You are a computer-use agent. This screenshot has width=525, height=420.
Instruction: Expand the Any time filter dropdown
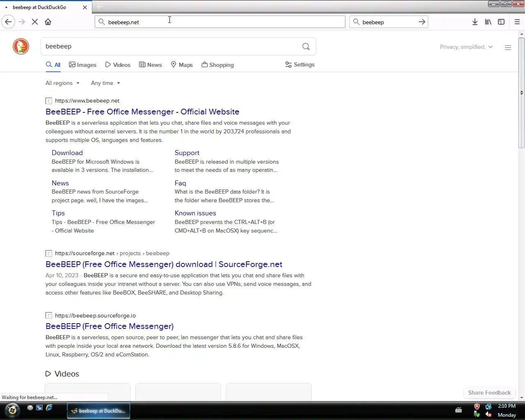coord(105,83)
